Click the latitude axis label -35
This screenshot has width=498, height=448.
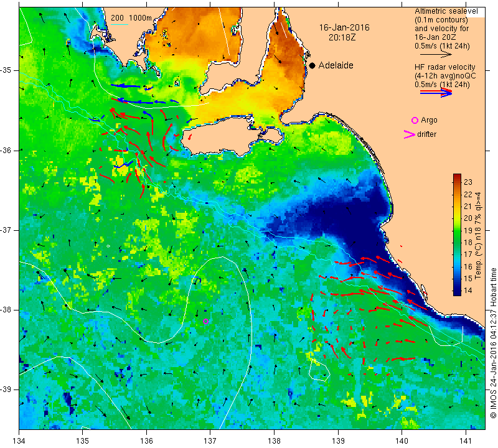pyautogui.click(x=6, y=70)
